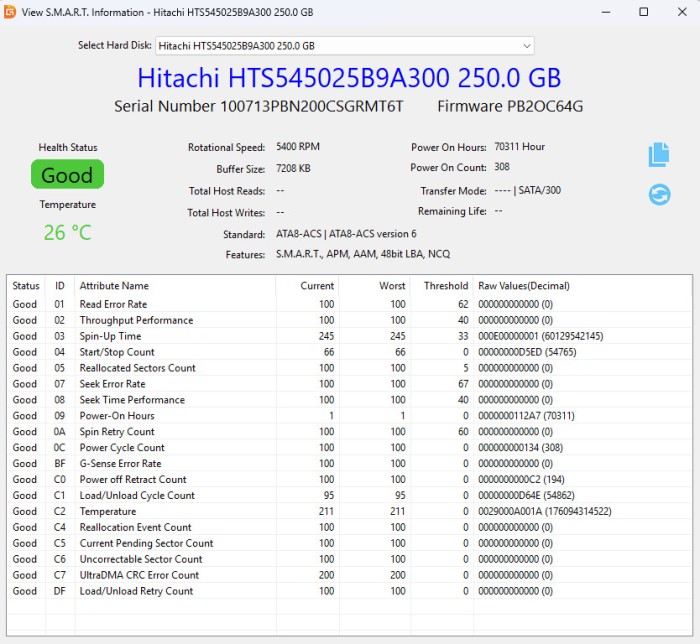
Task: Minimize the S.M.A.R.T. Information window
Action: coord(606,12)
